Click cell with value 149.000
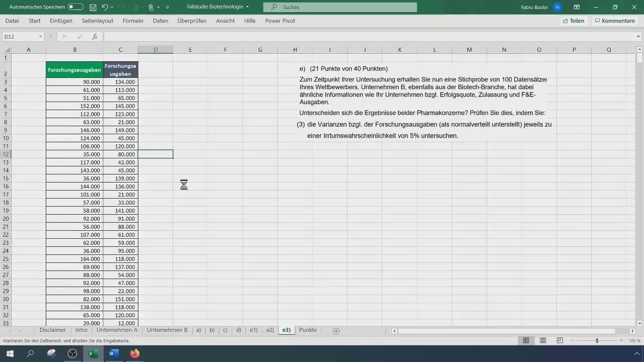The width and height of the screenshot is (644, 362). (x=121, y=130)
